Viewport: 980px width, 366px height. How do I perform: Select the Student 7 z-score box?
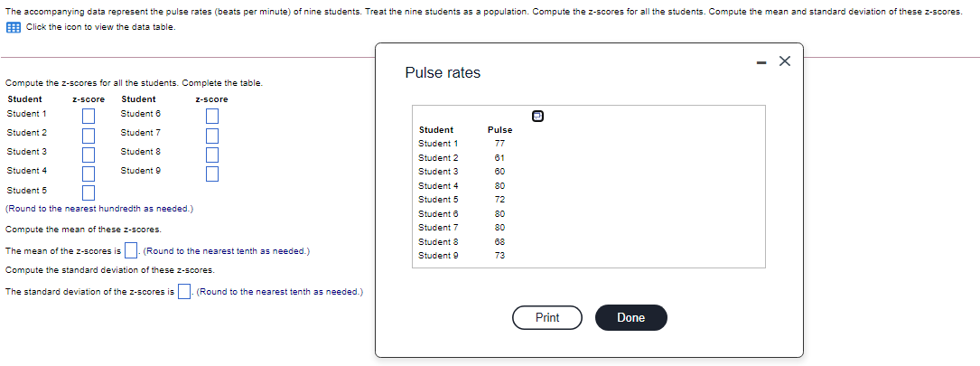pos(212,136)
